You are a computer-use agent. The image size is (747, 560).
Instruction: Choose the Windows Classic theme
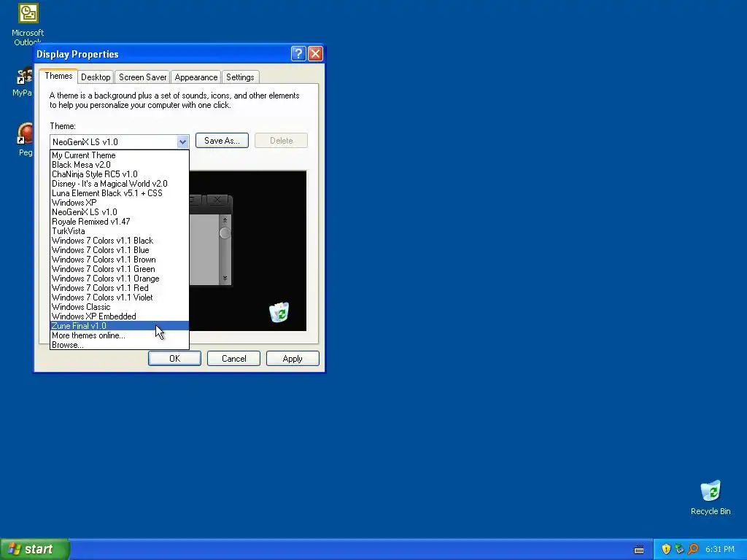coord(120,308)
